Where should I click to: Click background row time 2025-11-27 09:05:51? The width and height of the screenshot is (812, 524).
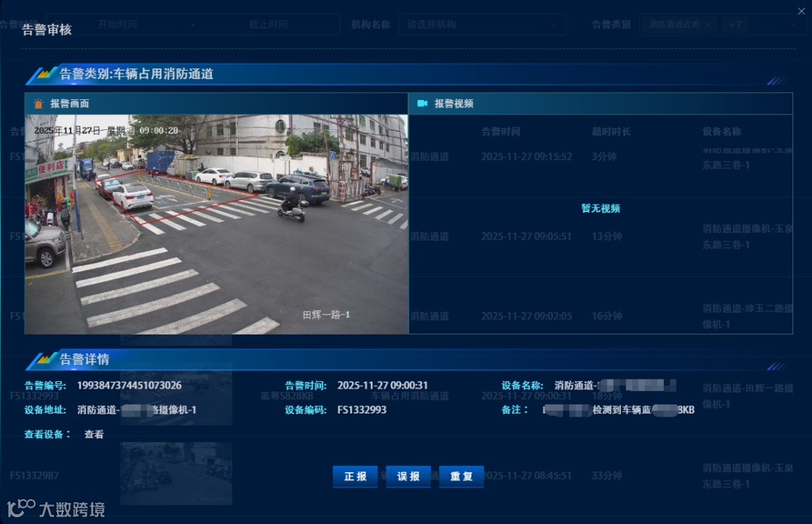(526, 236)
